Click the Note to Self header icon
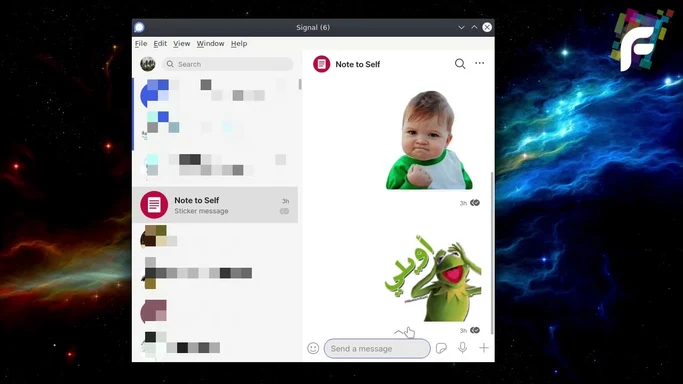 click(x=321, y=64)
